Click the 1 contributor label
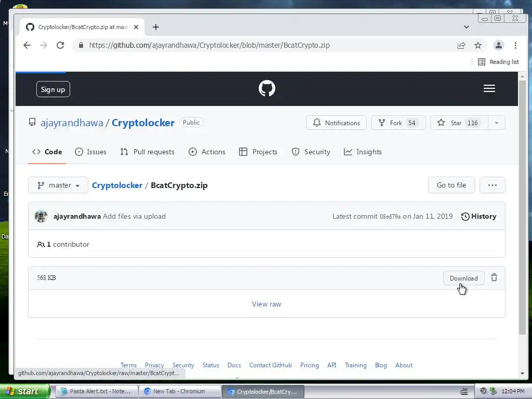532x399 pixels. tap(63, 245)
